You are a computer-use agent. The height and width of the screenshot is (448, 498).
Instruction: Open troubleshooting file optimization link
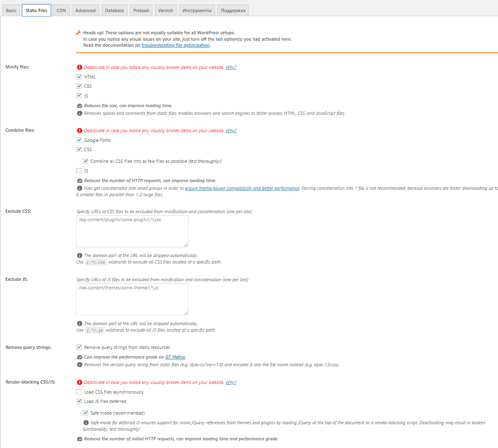(x=175, y=46)
